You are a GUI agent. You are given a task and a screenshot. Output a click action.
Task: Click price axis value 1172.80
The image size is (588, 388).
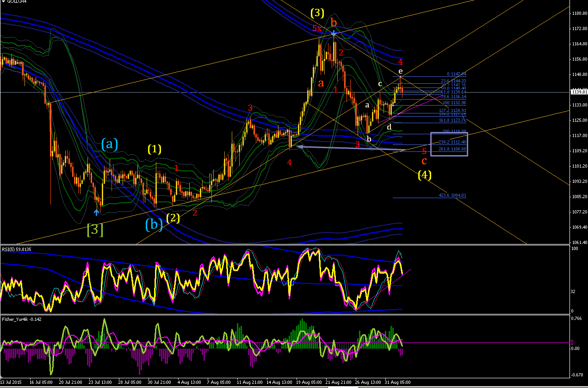[579, 29]
